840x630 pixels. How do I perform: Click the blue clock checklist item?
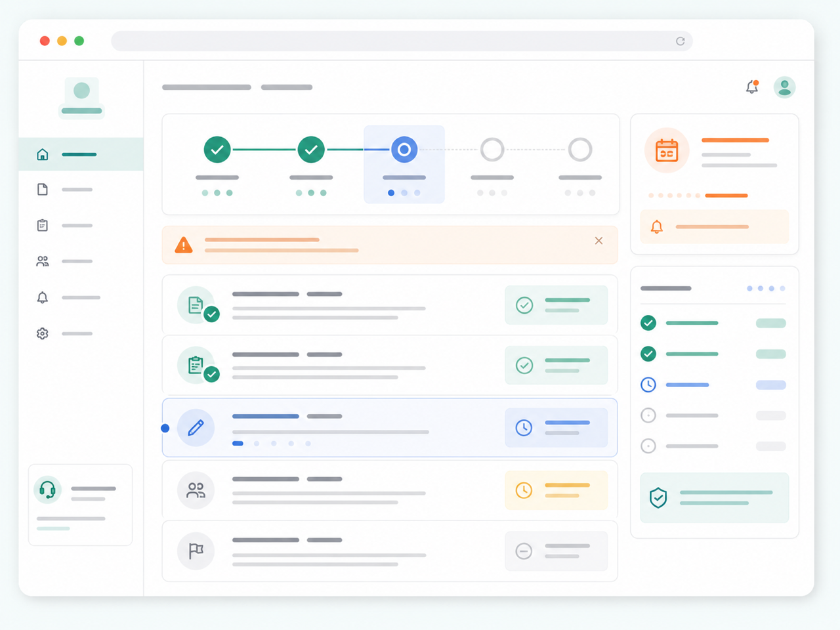[x=648, y=385]
